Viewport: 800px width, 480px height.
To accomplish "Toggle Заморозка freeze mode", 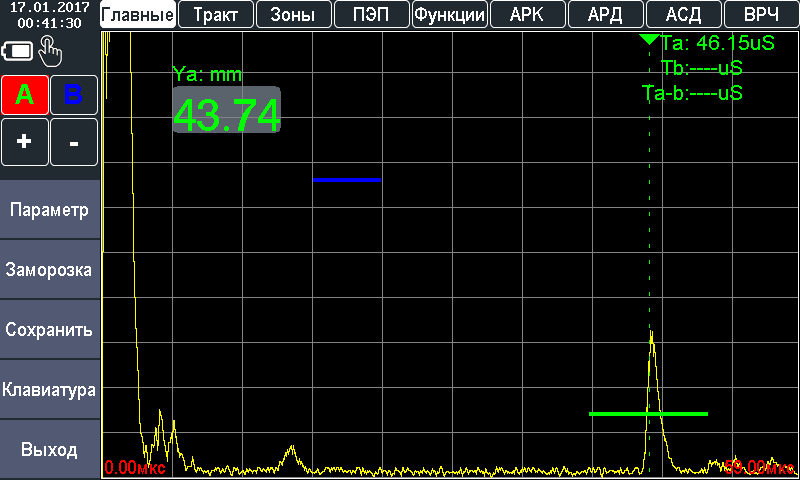I will [50, 270].
